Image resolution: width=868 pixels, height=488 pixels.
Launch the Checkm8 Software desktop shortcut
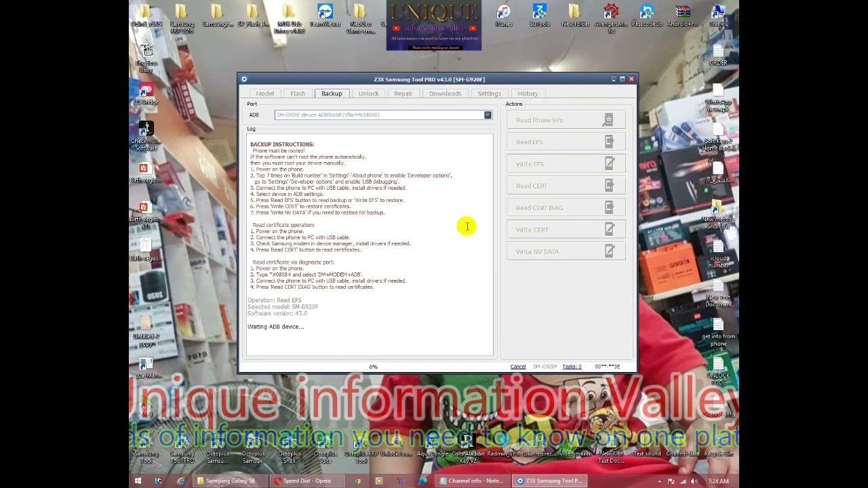146,136
